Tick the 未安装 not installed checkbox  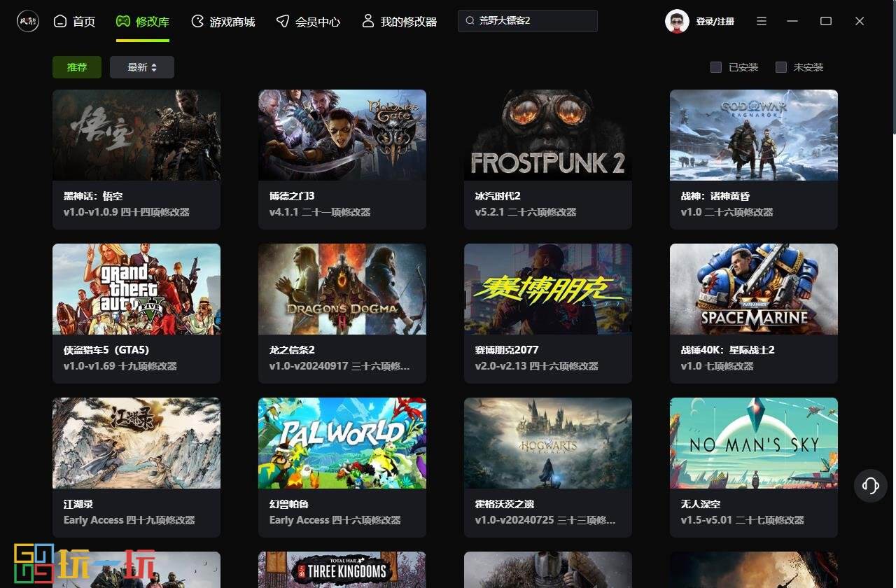click(781, 67)
